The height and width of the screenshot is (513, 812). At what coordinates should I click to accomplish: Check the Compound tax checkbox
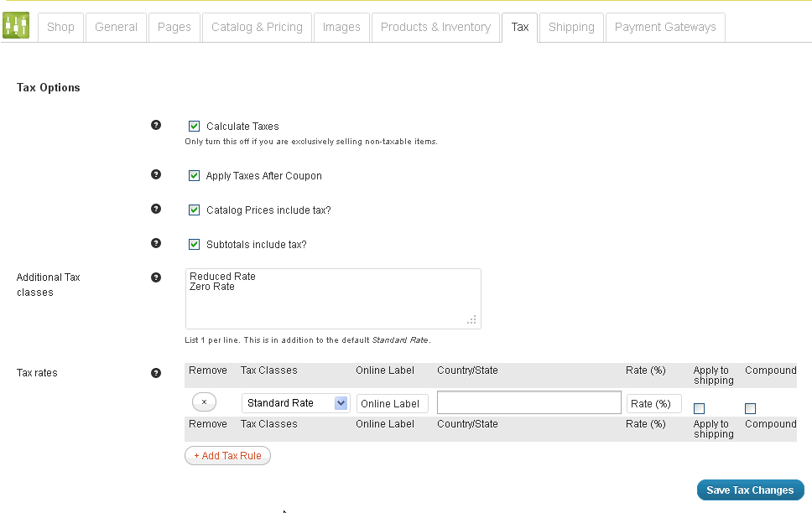750,408
